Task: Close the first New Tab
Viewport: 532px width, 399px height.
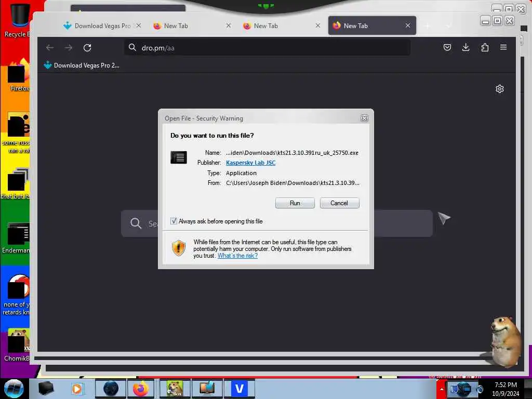Action: tap(229, 25)
